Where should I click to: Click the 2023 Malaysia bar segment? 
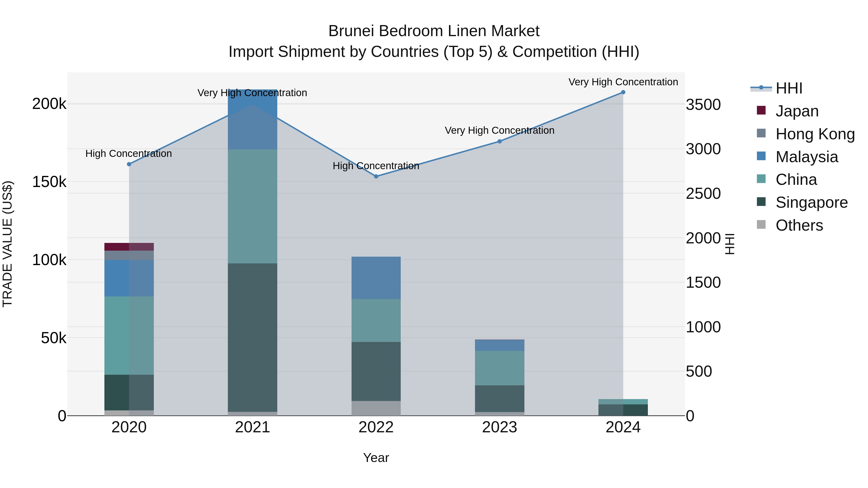tap(500, 346)
